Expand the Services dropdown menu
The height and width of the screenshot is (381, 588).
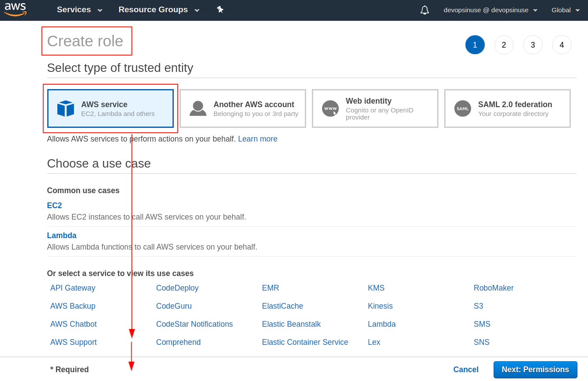79,10
